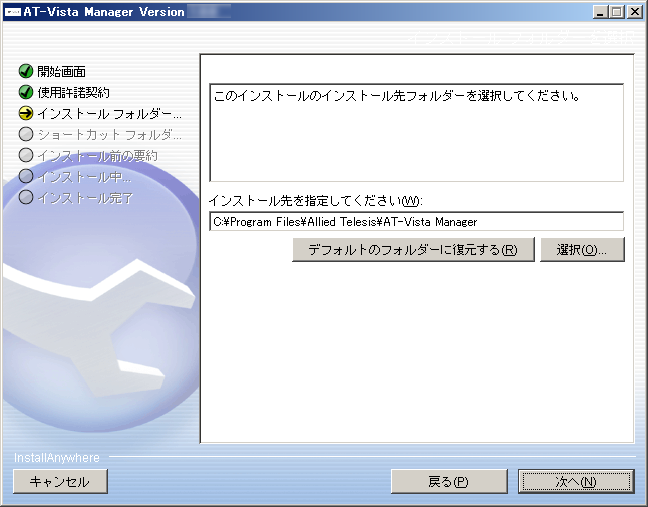Click the gray circle icon beside インストール前の要約

coord(26,155)
